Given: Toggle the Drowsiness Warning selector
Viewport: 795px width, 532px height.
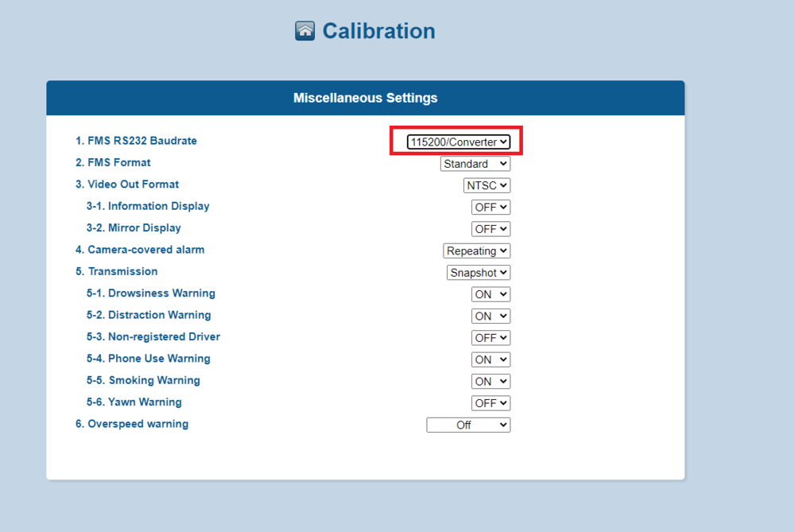Looking at the screenshot, I should (491, 293).
